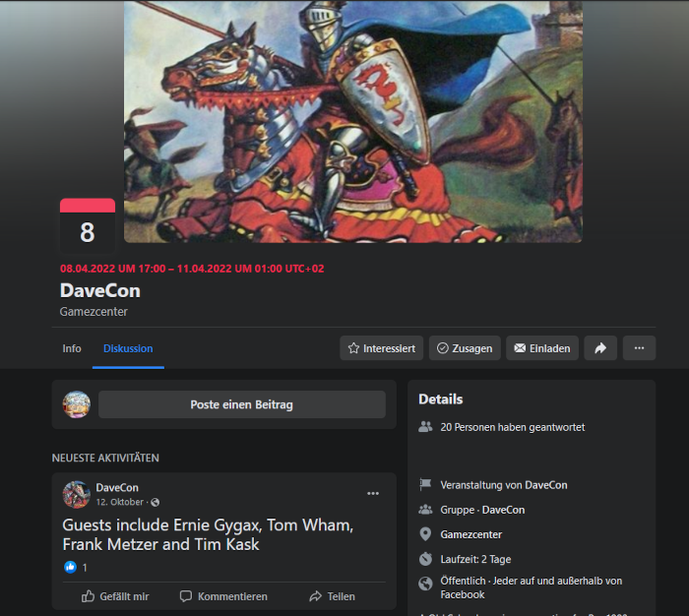The width and height of the screenshot is (689, 616).
Task: Like the post with Gefällt mir
Action: click(x=115, y=596)
